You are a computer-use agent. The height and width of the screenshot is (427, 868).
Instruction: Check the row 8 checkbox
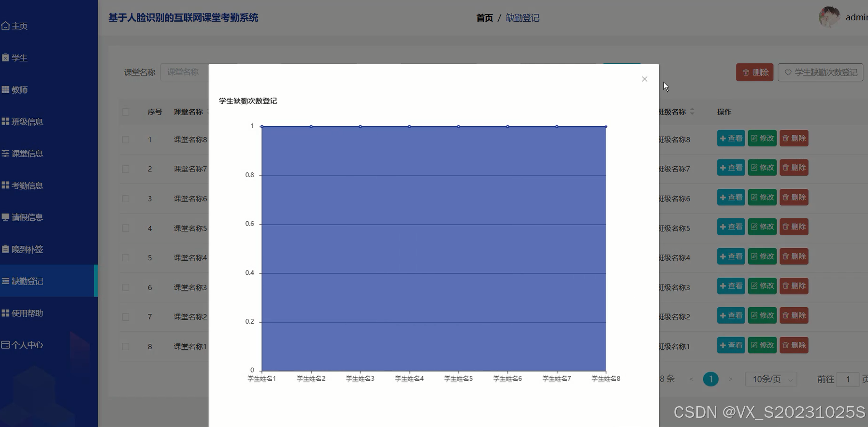pos(126,346)
